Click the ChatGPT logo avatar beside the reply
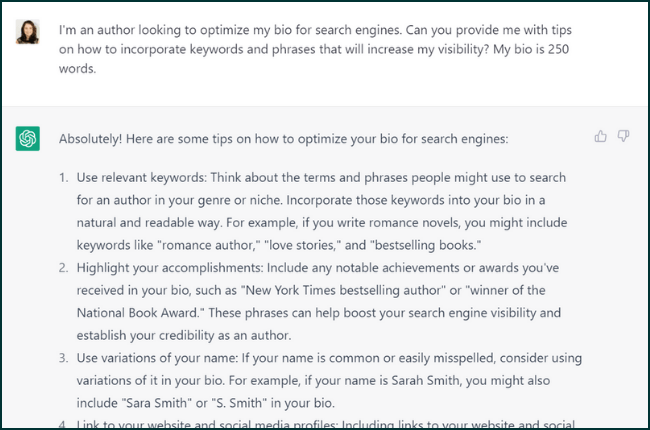This screenshot has width=650, height=430. 28,139
